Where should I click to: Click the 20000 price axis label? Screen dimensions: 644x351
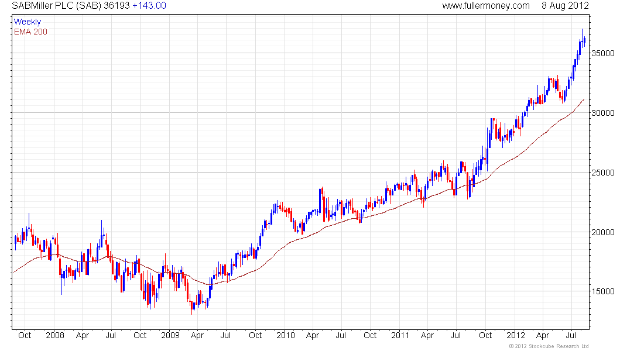click(x=602, y=232)
